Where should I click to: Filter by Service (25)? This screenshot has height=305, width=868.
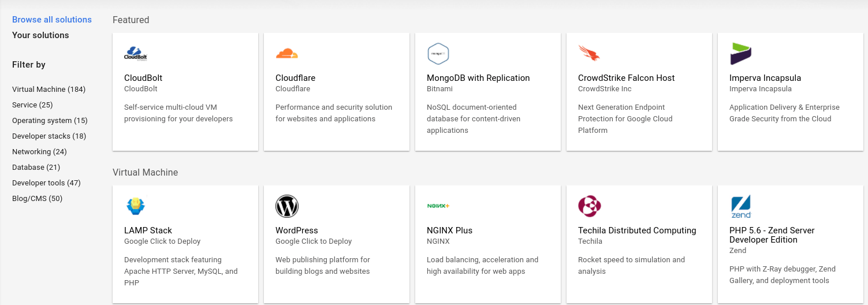(32, 105)
